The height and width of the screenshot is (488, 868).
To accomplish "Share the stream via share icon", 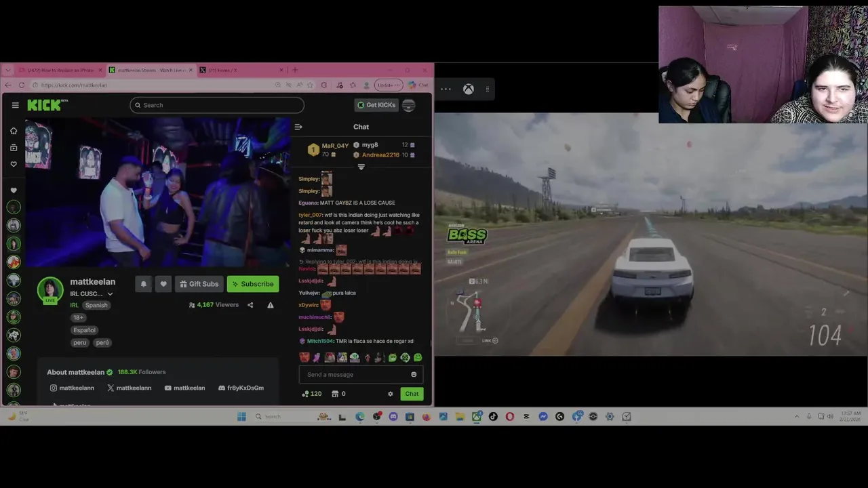I will pyautogui.click(x=250, y=305).
